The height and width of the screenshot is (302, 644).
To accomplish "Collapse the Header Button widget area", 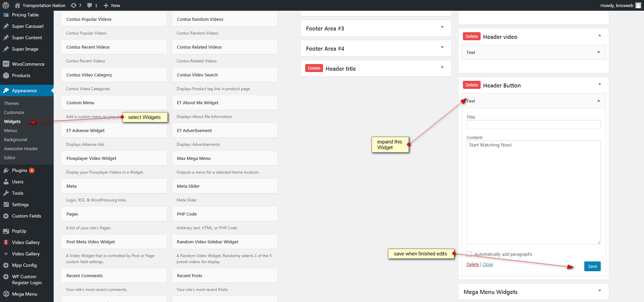I will coord(599,84).
